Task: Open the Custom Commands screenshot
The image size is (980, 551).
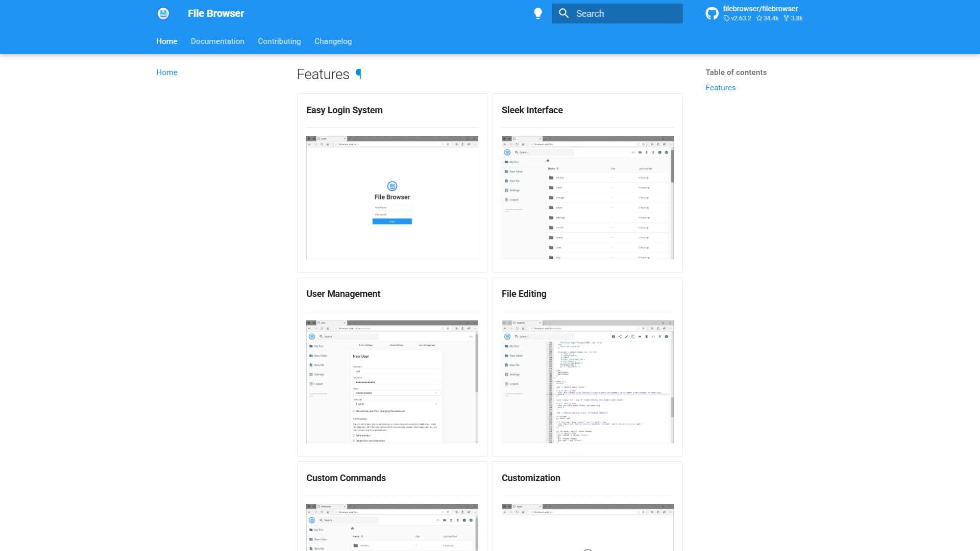Action: 392,528
